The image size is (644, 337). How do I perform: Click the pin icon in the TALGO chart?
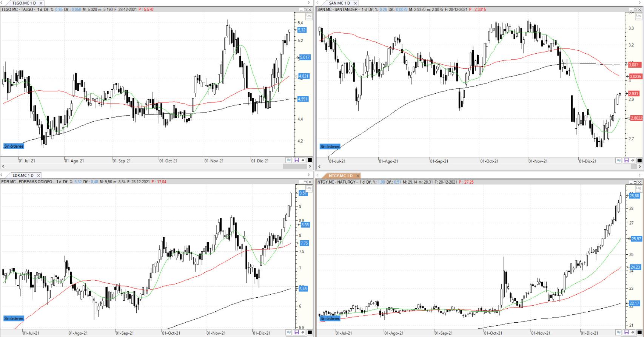(303, 160)
